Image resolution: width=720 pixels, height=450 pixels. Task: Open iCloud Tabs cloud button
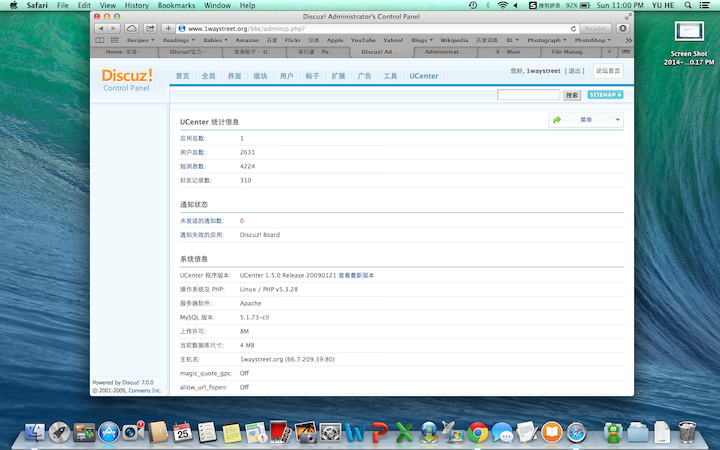pyautogui.click(x=132, y=28)
